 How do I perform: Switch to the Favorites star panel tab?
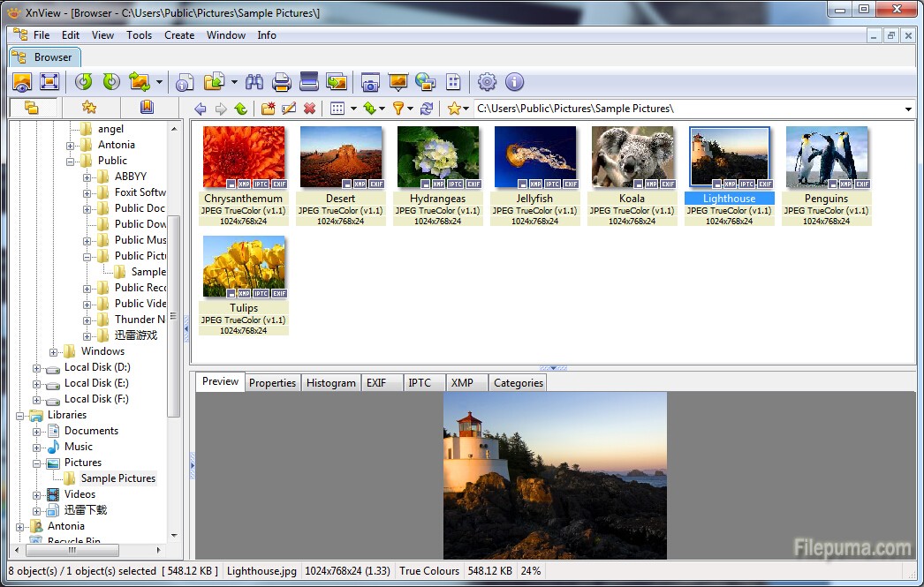89,108
